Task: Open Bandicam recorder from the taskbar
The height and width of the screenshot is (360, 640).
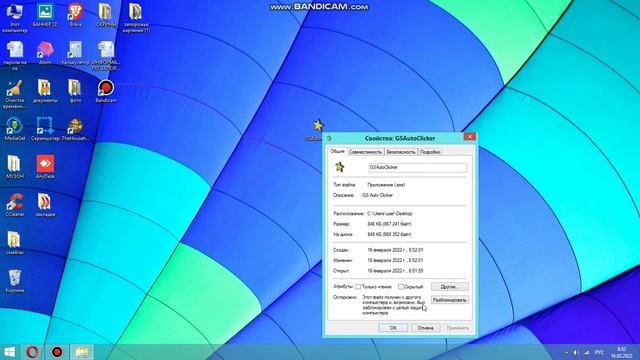Action: coord(57,352)
